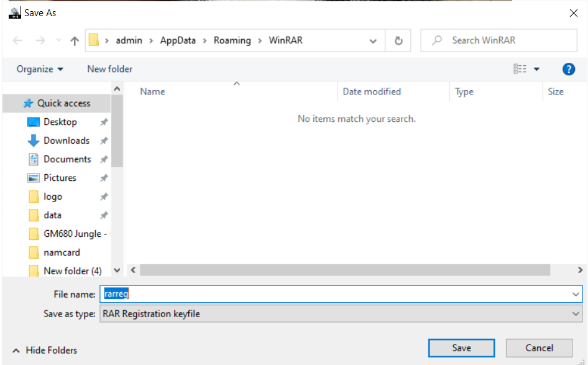
Task: Open the Save as type dropdown
Action: (x=341, y=313)
